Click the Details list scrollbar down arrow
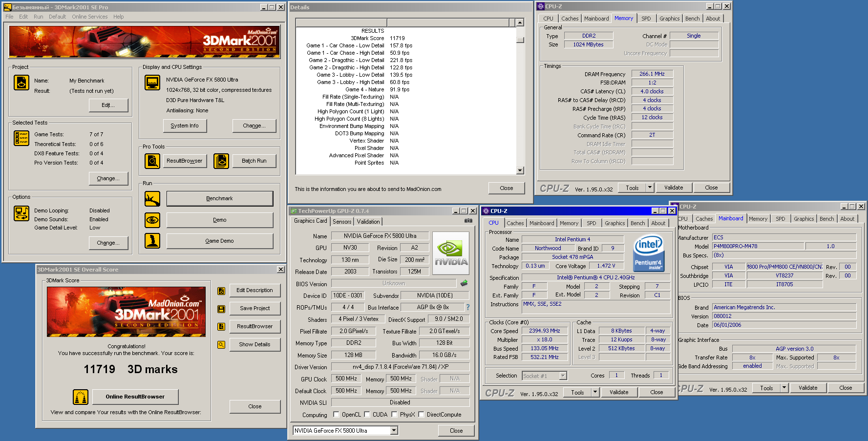Screen dimensions: 868x441 click(520, 170)
